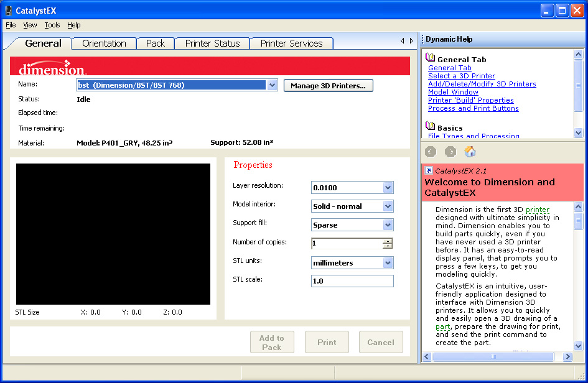This screenshot has height=383, width=588.
Task: Click the help topics scrollbar thumb
Action: tap(578, 85)
